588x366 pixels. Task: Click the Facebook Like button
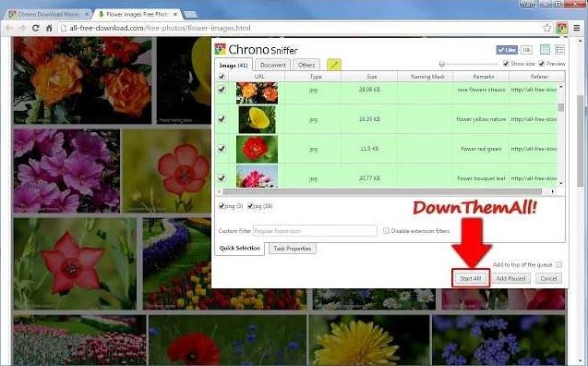507,50
